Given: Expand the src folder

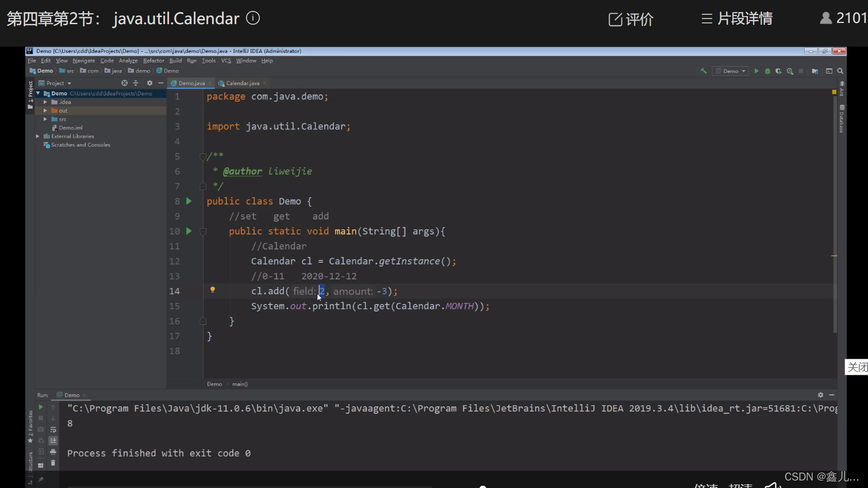Looking at the screenshot, I should [x=45, y=119].
